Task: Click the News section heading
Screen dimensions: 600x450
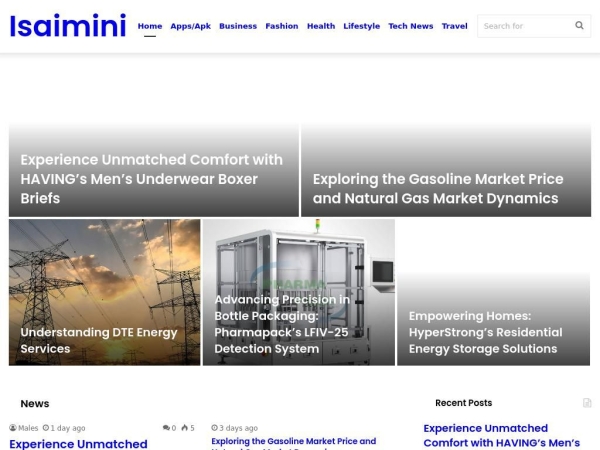Action: tap(35, 404)
